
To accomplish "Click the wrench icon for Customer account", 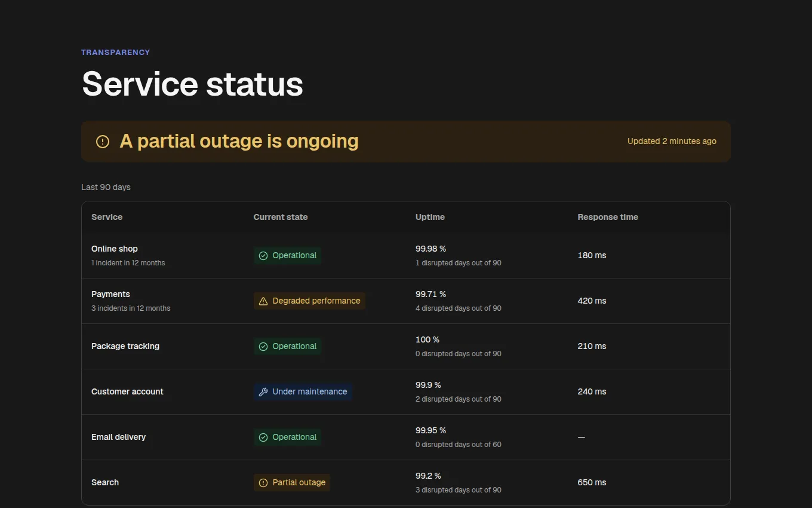I will pyautogui.click(x=263, y=392).
